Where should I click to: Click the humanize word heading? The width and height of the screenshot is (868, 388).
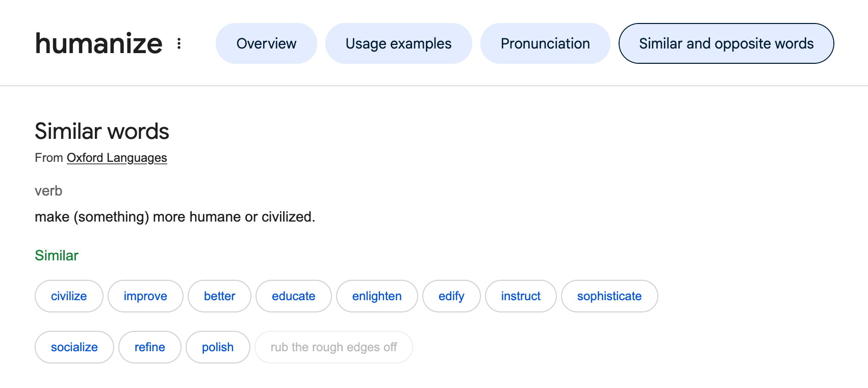[x=98, y=43]
